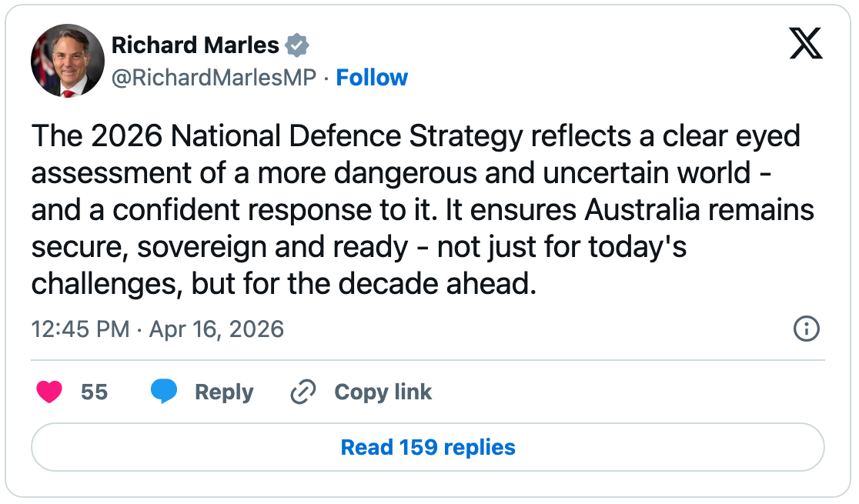Click the blue verified badge
This screenshot has width=859, height=504.
coord(297,45)
